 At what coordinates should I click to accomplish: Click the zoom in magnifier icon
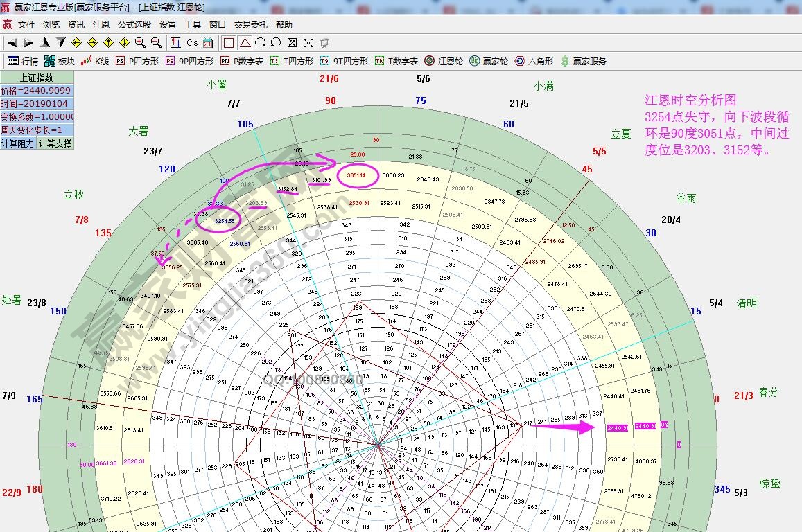[x=140, y=43]
